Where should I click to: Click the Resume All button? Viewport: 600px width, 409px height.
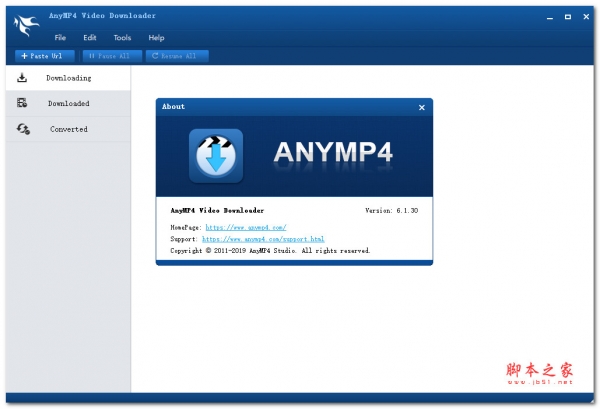[177, 56]
